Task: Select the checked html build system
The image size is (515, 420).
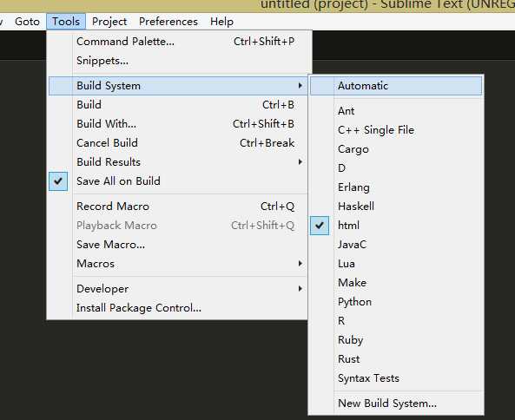Action: click(396, 226)
